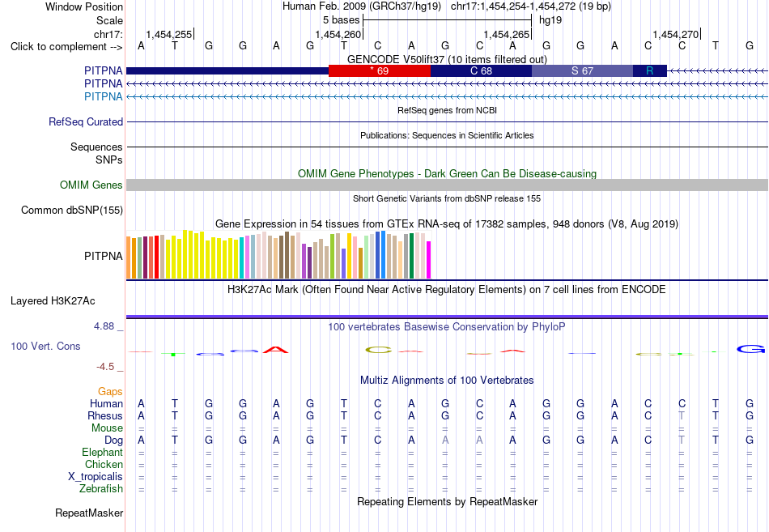Click the orange Gaps row label
Screen dimensions: 769x532
click(x=110, y=391)
